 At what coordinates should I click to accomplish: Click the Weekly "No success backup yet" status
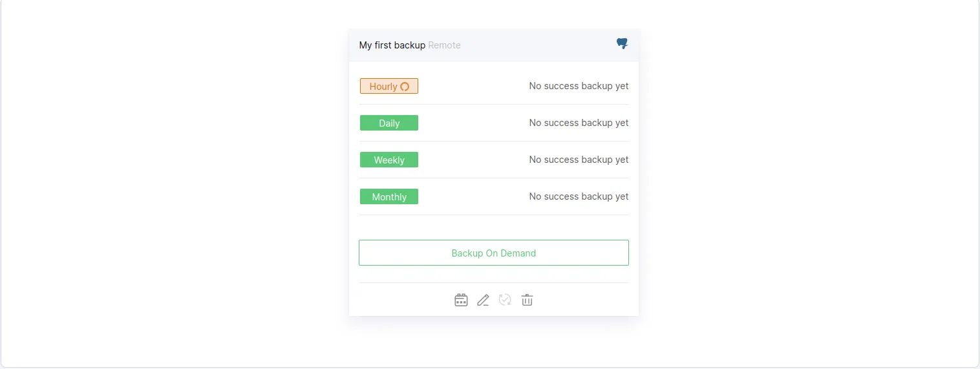point(579,160)
